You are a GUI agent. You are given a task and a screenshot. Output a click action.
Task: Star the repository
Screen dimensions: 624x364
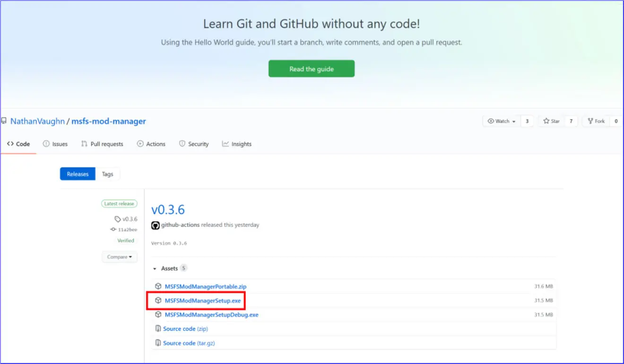pyautogui.click(x=551, y=121)
